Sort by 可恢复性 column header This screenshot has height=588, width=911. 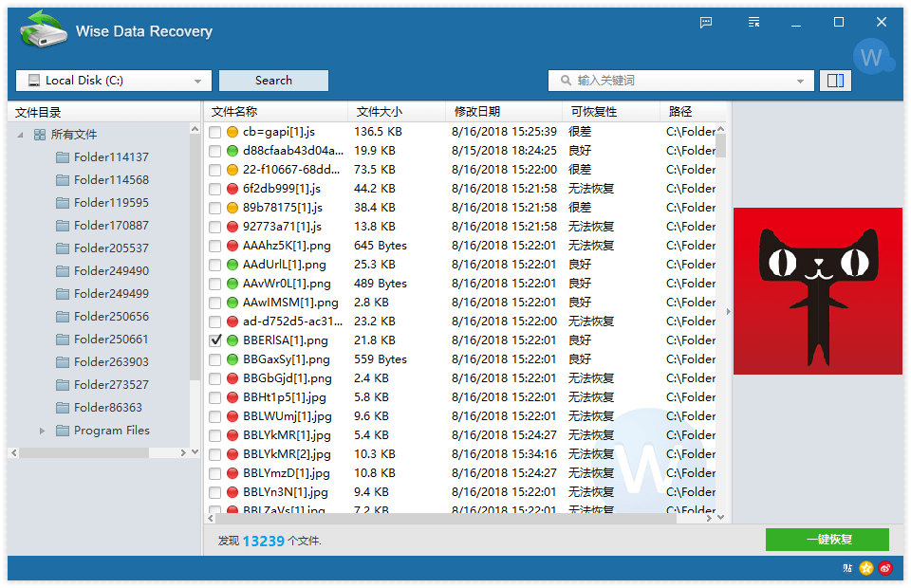click(611, 112)
